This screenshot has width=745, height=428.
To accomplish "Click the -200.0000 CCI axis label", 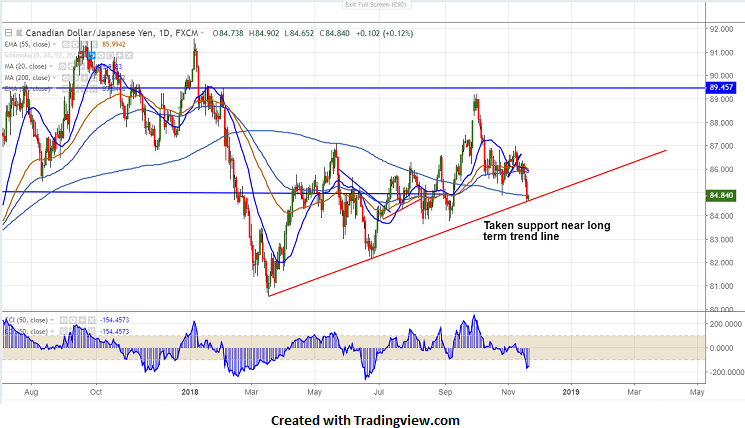I will (x=725, y=372).
